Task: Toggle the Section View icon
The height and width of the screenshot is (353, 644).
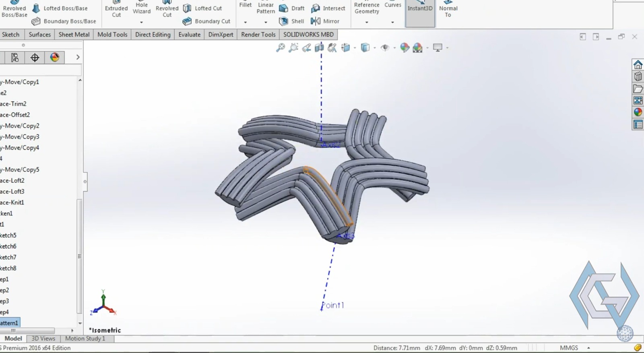Action: (x=319, y=48)
